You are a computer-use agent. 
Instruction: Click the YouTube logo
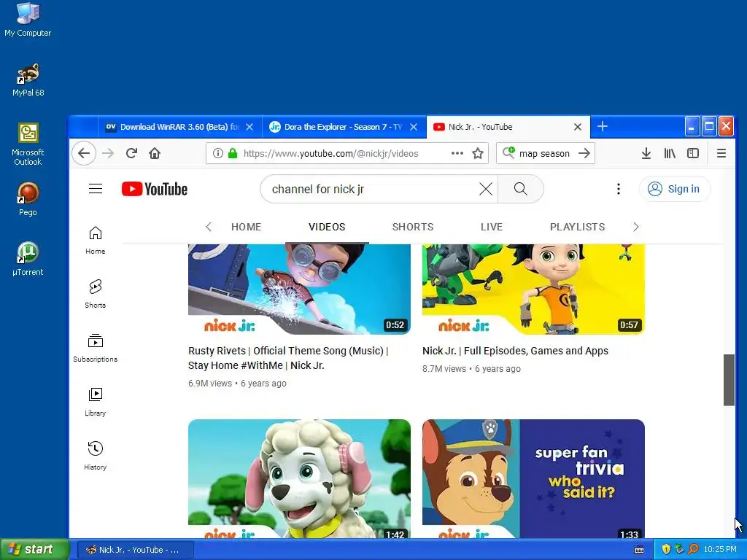coord(155,189)
